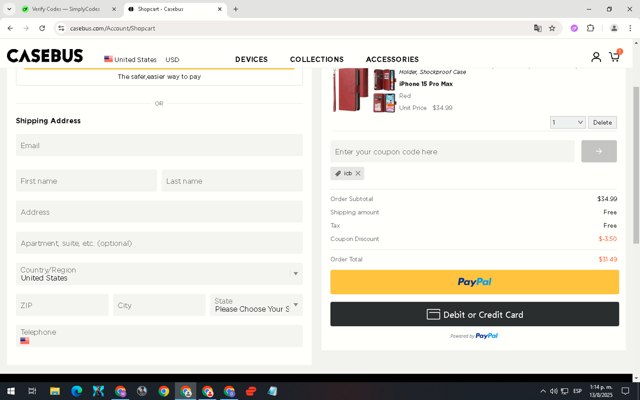This screenshot has width=640, height=400.
Task: Click the First name field
Action: point(86,180)
